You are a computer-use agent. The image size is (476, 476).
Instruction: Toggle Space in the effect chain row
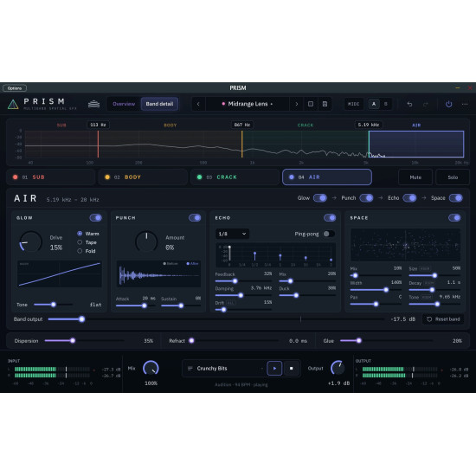click(456, 198)
